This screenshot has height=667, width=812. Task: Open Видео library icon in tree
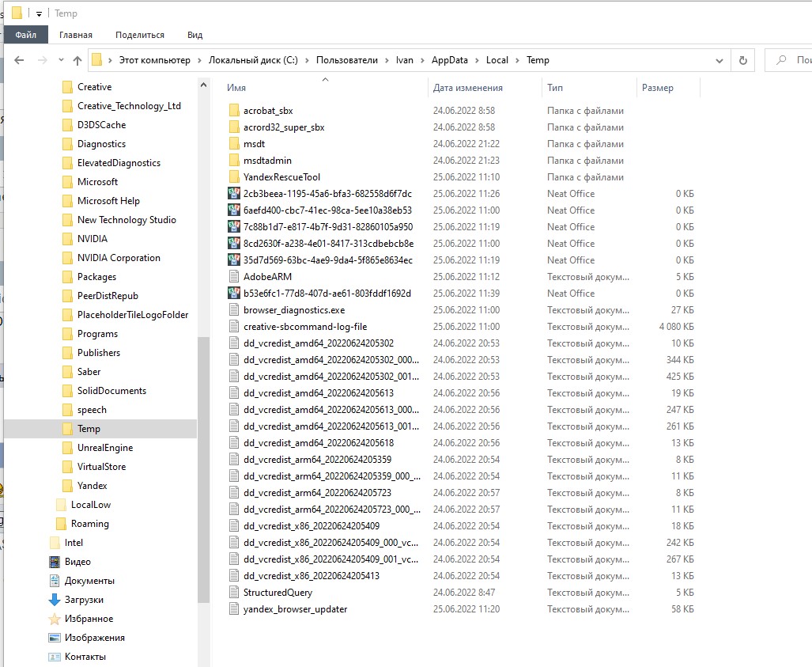click(x=55, y=562)
